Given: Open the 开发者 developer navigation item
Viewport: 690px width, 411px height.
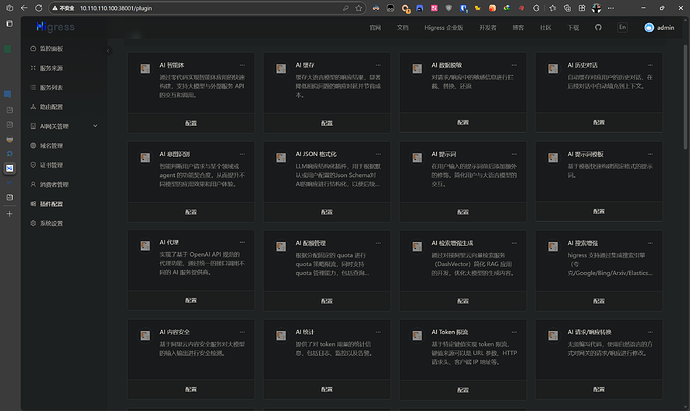Looking at the screenshot, I should [488, 27].
